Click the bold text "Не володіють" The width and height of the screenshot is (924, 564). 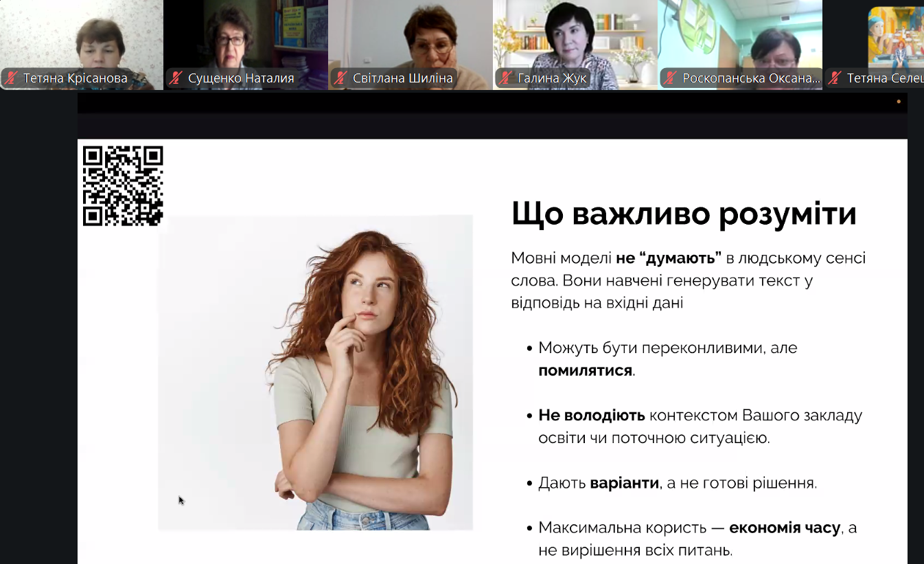[591, 415]
